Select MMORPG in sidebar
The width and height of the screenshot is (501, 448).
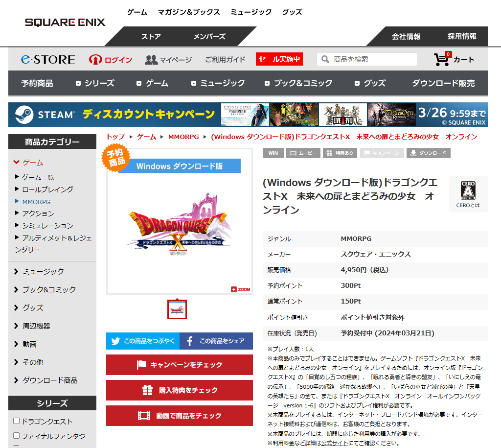(x=36, y=202)
